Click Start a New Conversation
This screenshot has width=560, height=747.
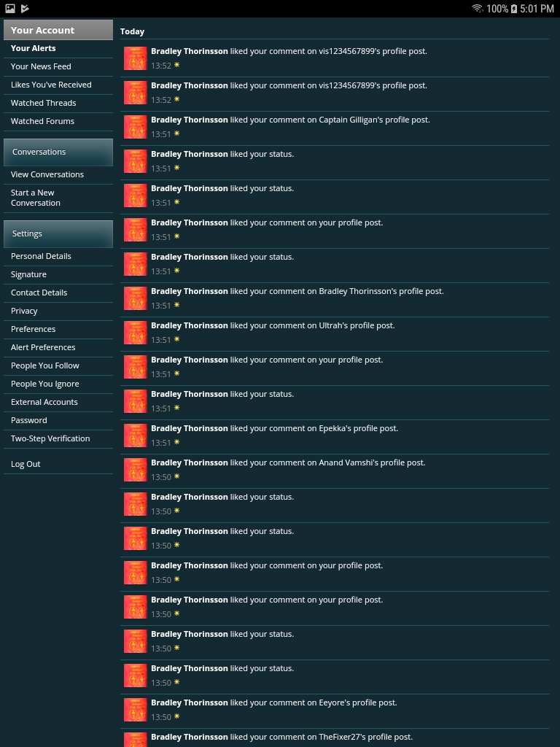click(x=36, y=198)
